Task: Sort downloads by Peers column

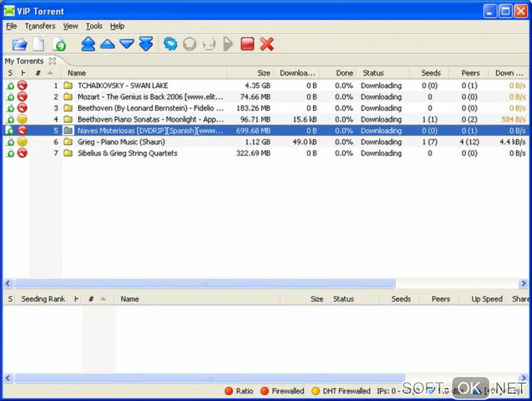Action: (x=470, y=73)
